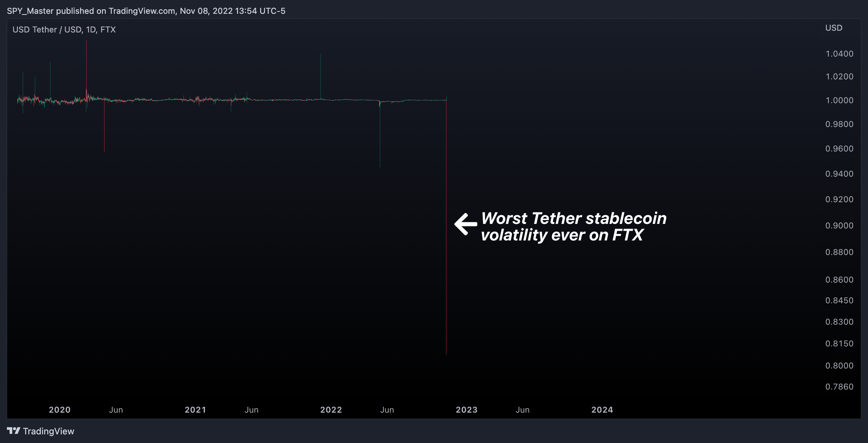Click the 0.9400 price axis label
Image resolution: width=868 pixels, height=443 pixels.
pyautogui.click(x=839, y=174)
